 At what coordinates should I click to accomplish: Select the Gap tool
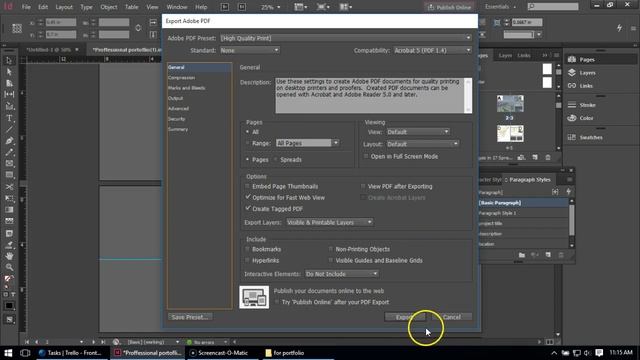[9, 94]
